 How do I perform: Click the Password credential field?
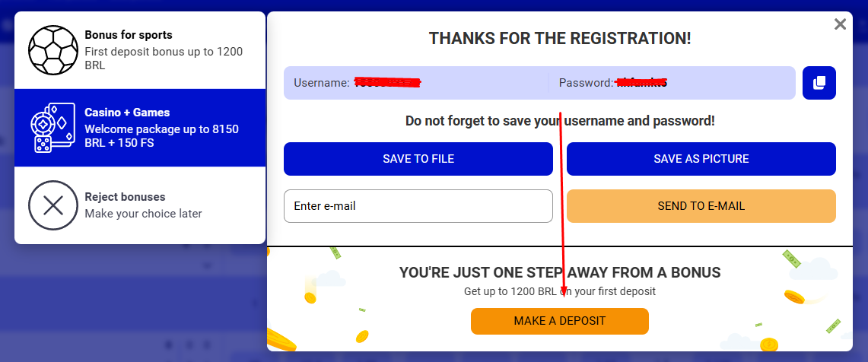tap(672, 83)
